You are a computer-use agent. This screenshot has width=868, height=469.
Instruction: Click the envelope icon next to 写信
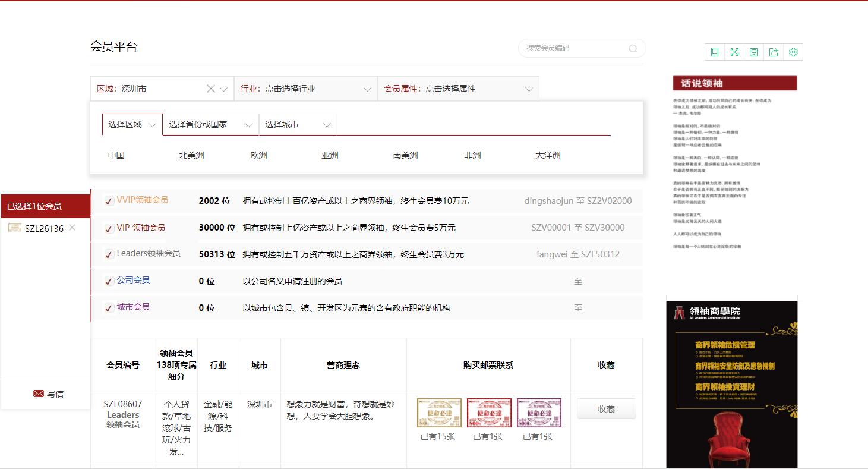[39, 394]
